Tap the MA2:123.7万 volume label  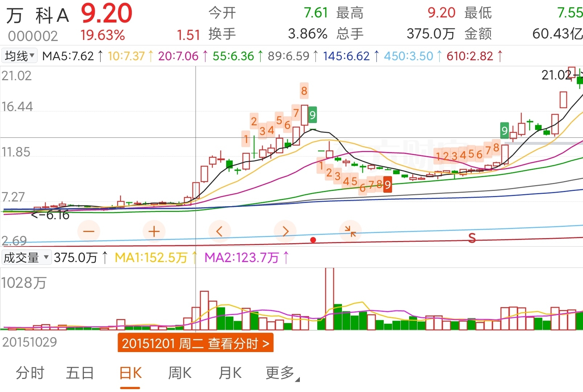pos(241,258)
